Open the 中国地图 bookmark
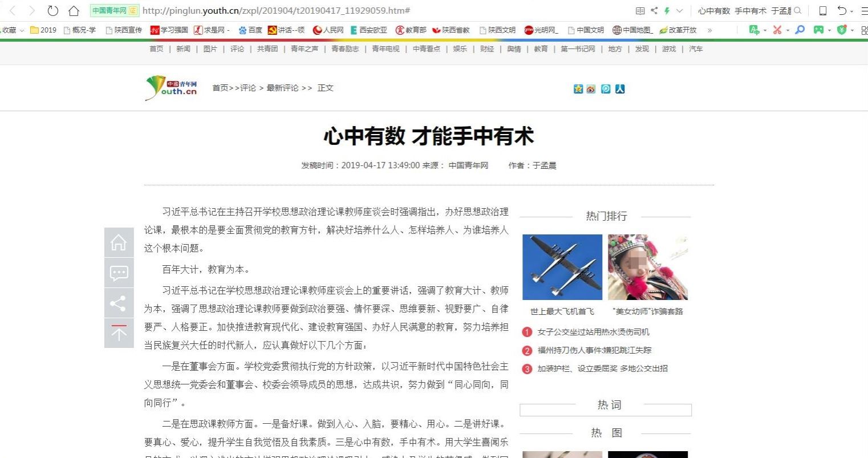Image resolution: width=868 pixels, height=458 pixels. tap(633, 30)
